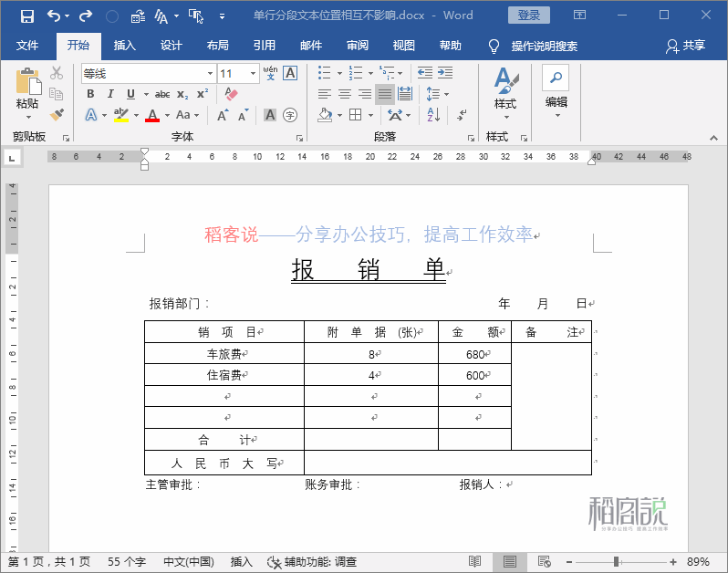Image resolution: width=728 pixels, height=573 pixels.
Task: Switch to read mode view
Action: point(474,562)
